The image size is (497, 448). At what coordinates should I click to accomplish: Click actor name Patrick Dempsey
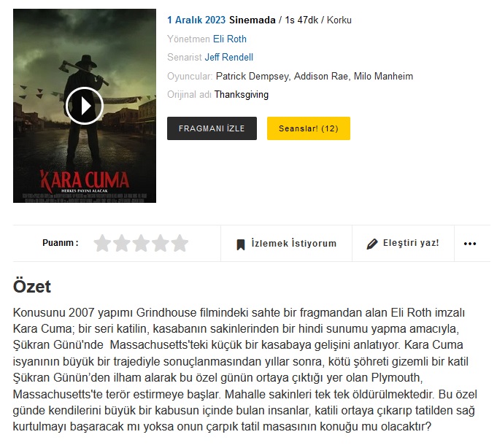point(253,77)
